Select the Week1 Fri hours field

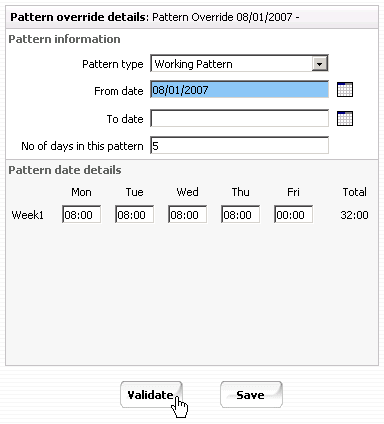tap(293, 214)
